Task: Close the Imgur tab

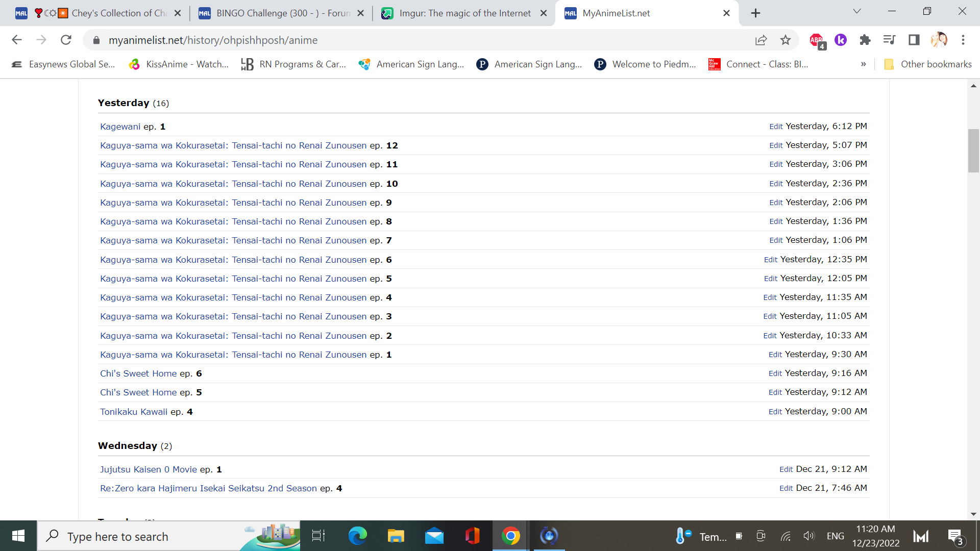Action: point(544,13)
